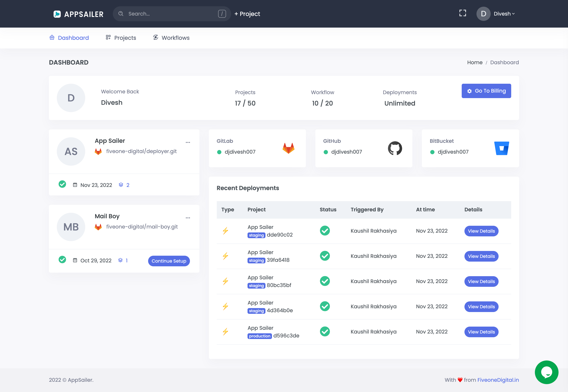Click the GitLab fox logo in GitLab card
This screenshot has width=568, height=392.
click(x=288, y=148)
